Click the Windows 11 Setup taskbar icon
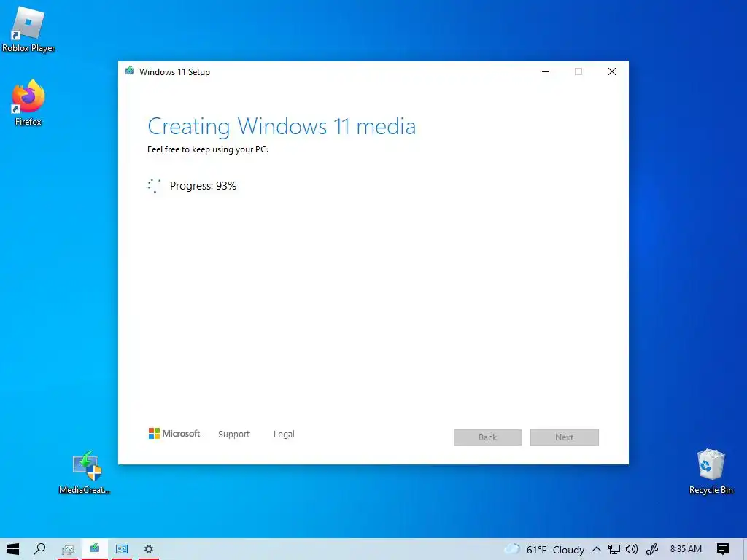This screenshot has height=560, width=747. [95, 549]
